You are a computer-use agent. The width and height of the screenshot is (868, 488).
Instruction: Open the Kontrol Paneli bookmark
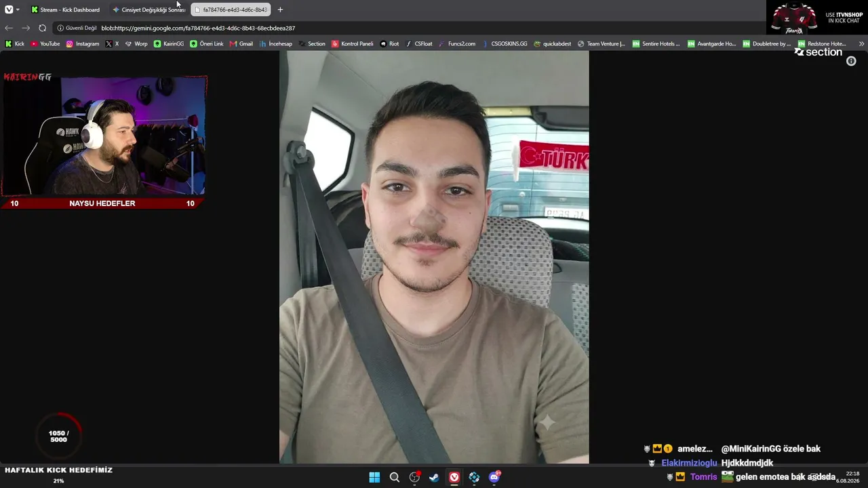click(x=353, y=43)
